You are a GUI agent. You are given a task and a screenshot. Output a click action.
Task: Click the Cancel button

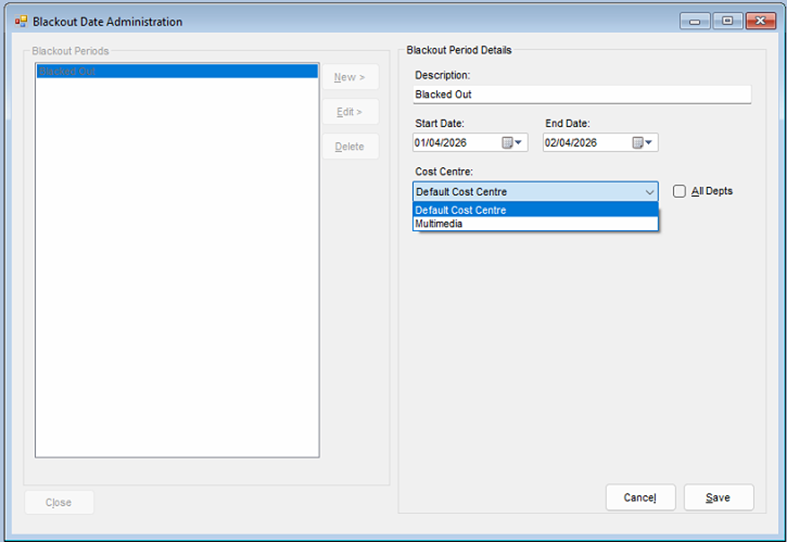(x=640, y=497)
